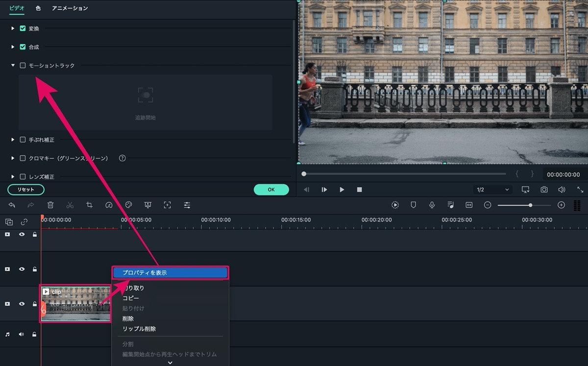Open the 1/2 preview quality dropdown
The height and width of the screenshot is (366, 588).
tap(493, 190)
